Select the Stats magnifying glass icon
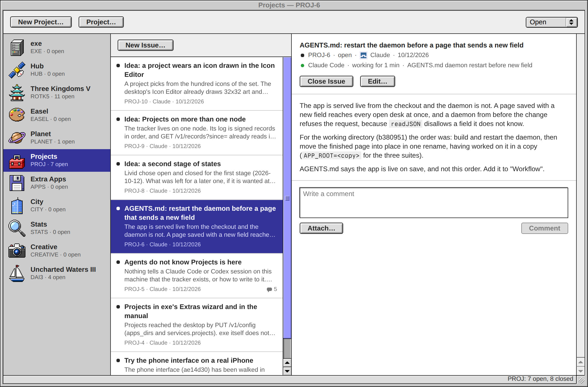This screenshot has height=387, width=588. pyautogui.click(x=17, y=228)
